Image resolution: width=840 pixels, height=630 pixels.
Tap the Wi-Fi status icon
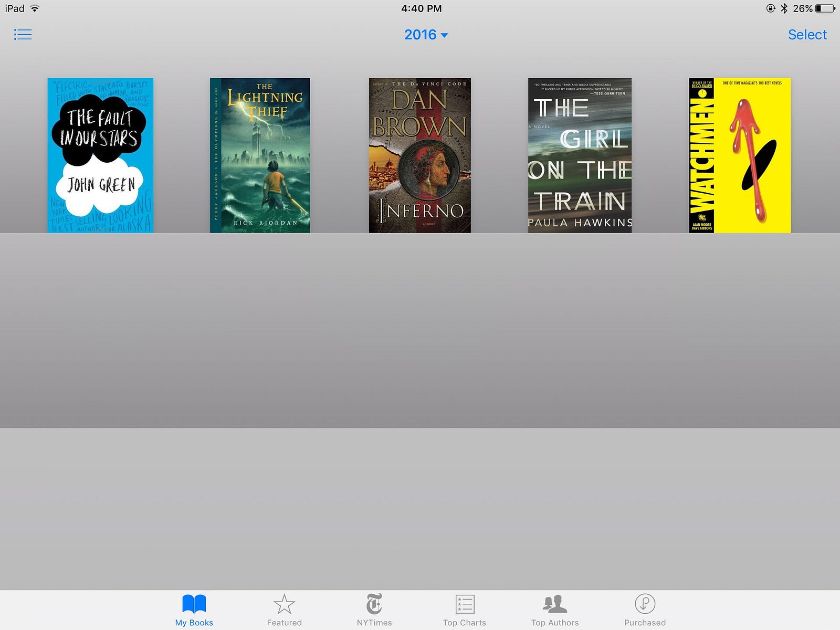pyautogui.click(x=35, y=8)
